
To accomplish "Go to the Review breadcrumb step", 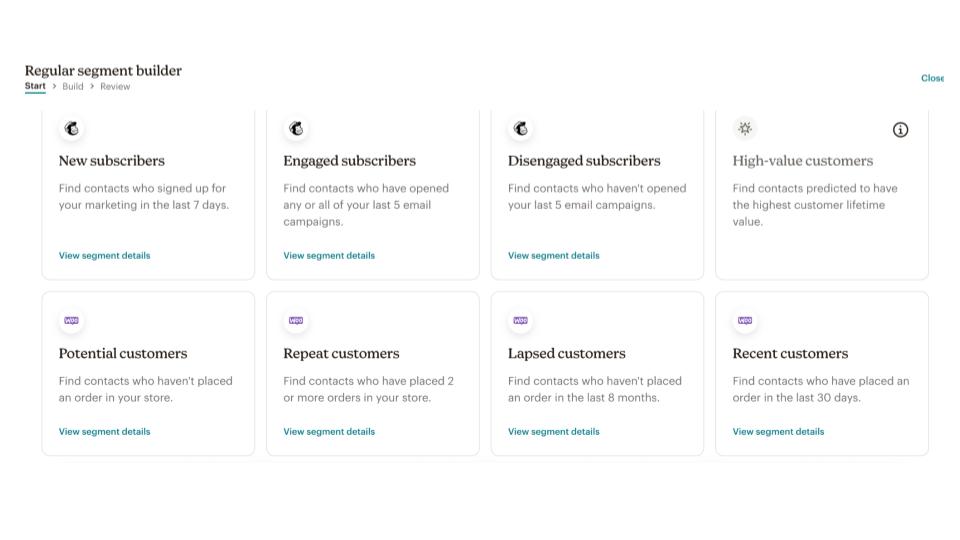I will [115, 87].
